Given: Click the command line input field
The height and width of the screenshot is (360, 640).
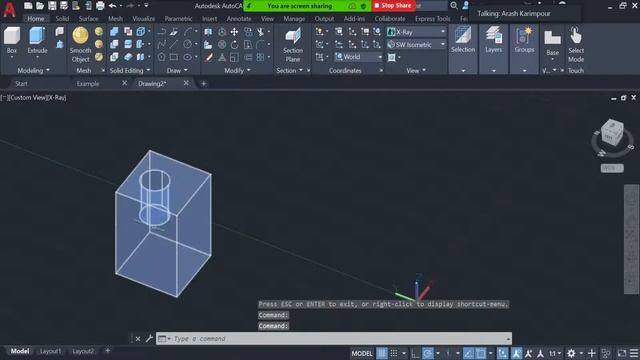Looking at the screenshot, I should click(334, 338).
